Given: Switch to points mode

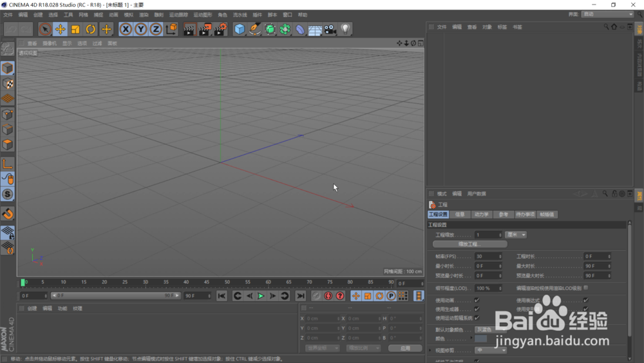Looking at the screenshot, I should click(x=7, y=114).
